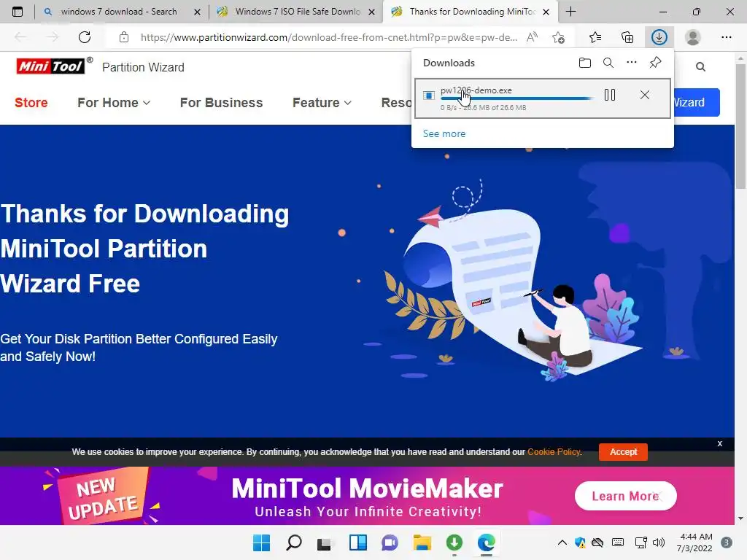Viewport: 747px width, 560px height.
Task: Click the page vertical scrollbar thumb
Action: point(740,125)
